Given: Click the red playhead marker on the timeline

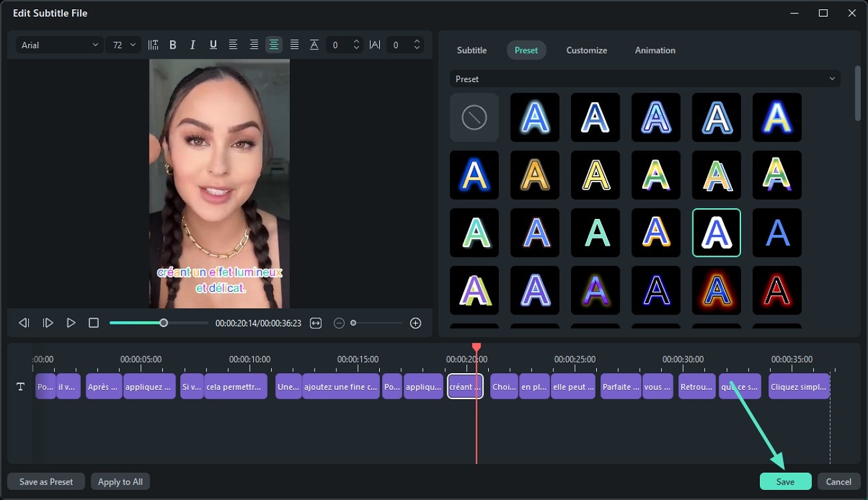Looking at the screenshot, I should coord(476,348).
